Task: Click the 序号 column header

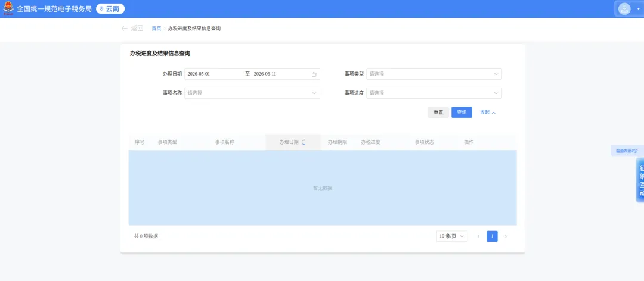Action: click(x=139, y=142)
